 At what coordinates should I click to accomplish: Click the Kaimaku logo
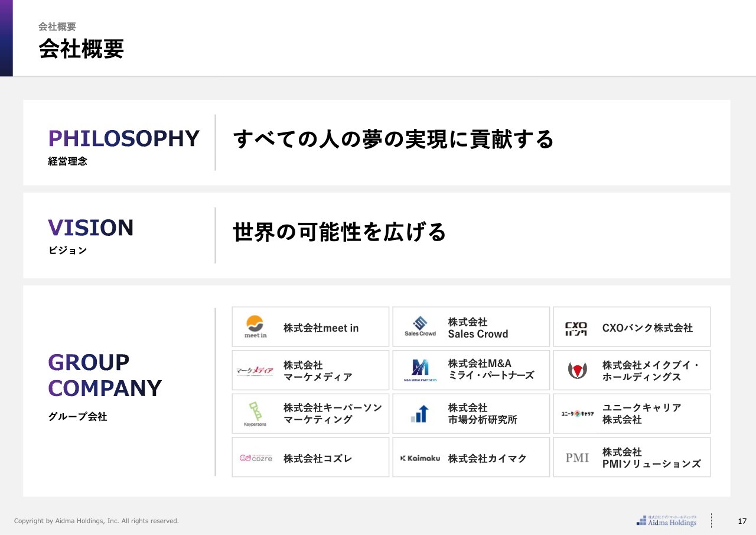(x=420, y=458)
